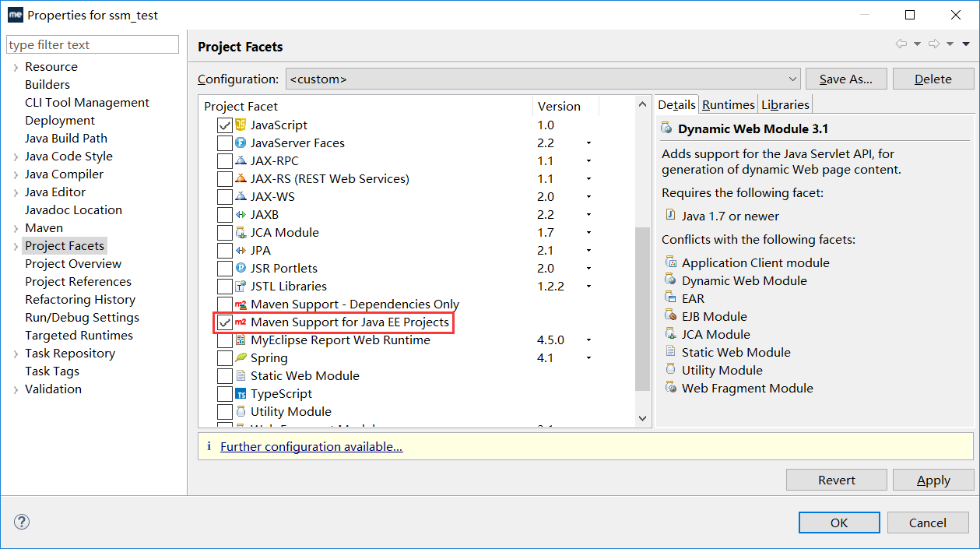Go forward using the navigation arrow
The height and width of the screenshot is (549, 980).
[934, 44]
